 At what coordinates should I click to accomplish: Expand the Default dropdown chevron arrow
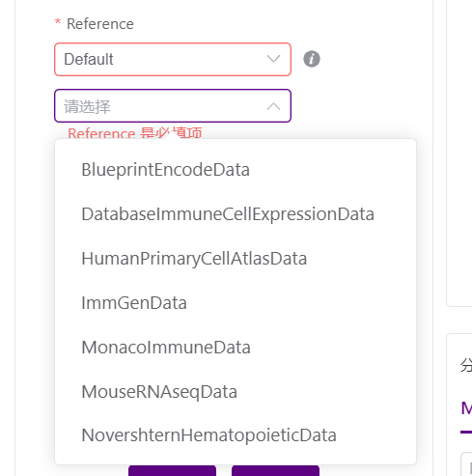tap(273, 59)
